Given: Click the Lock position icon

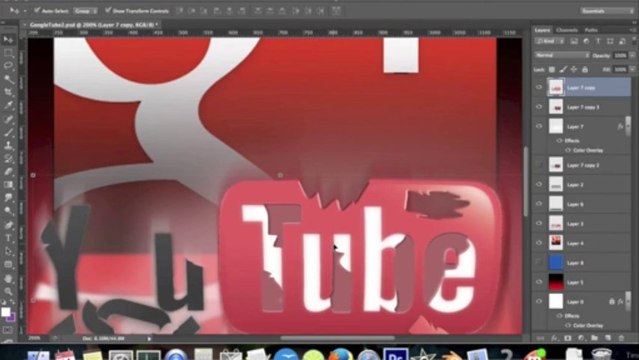Looking at the screenshot, I should [574, 70].
